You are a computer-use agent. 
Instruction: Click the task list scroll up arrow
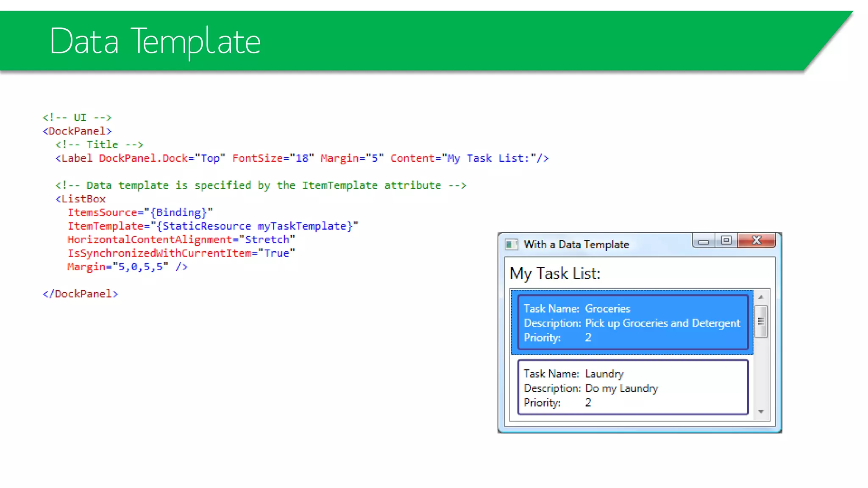pos(761,297)
